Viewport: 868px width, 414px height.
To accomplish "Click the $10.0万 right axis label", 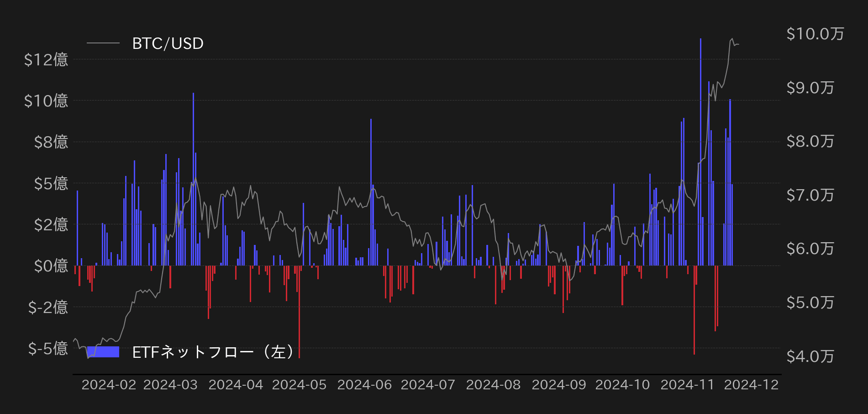I will (815, 34).
